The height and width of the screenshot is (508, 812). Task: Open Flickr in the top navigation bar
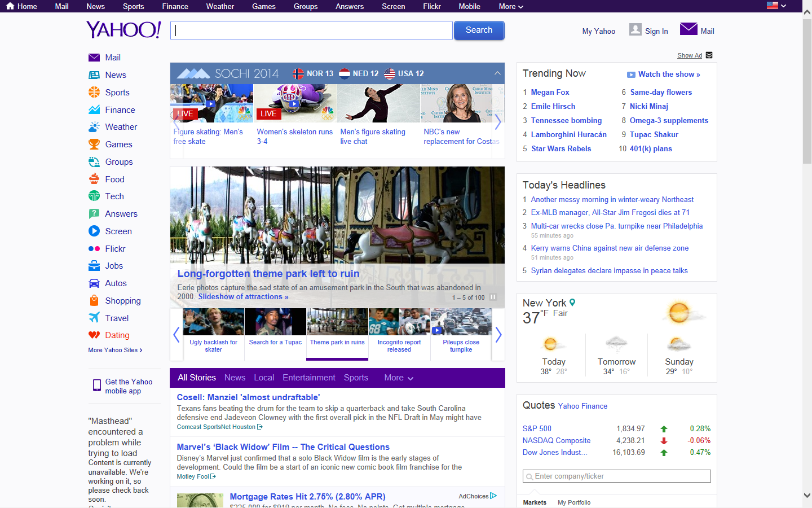click(432, 6)
